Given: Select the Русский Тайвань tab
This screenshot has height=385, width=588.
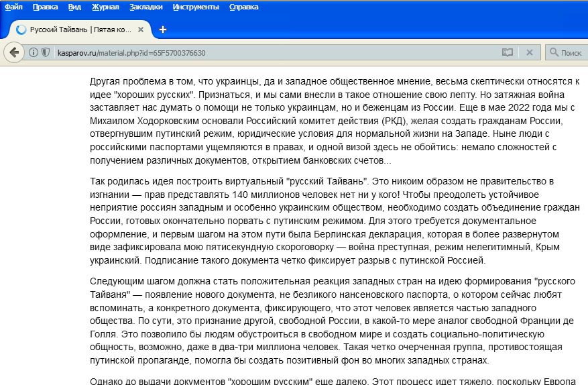Looking at the screenshot, I should pos(80,30).
